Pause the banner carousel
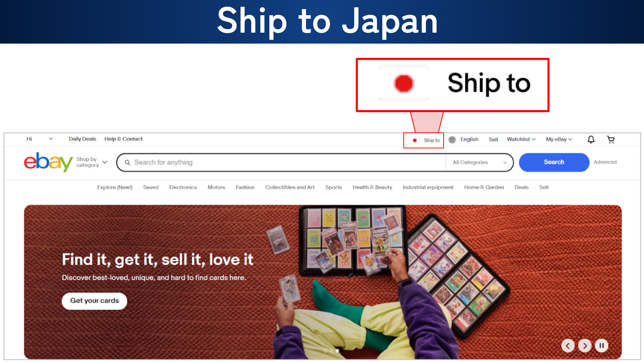This screenshot has width=644, height=362. [x=602, y=346]
